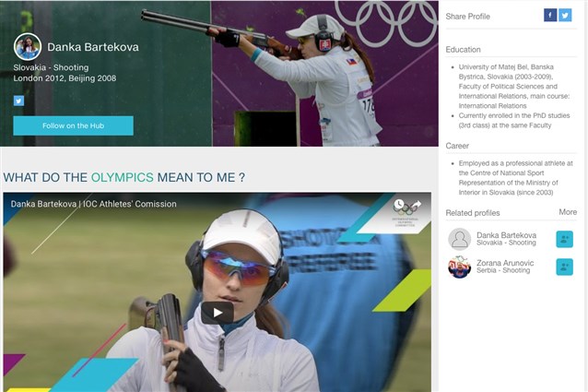Viewport: 588px width, 392px height.
Task: Share profile via Twitter icon beside Facebook
Action: (565, 15)
